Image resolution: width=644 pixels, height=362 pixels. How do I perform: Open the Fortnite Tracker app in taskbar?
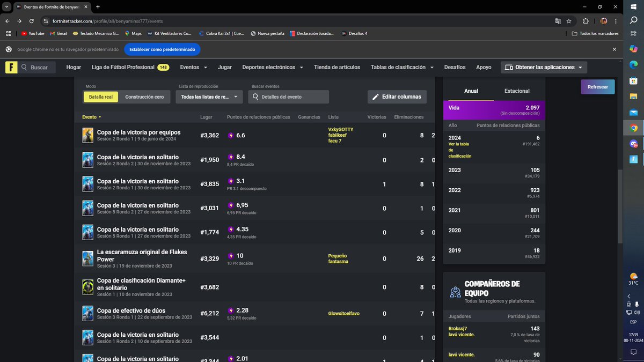pos(634,159)
